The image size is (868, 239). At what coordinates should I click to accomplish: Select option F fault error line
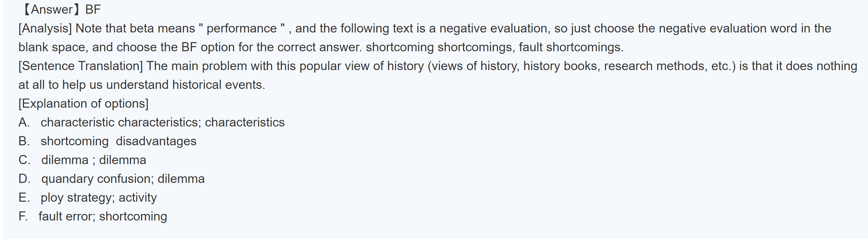(93, 216)
